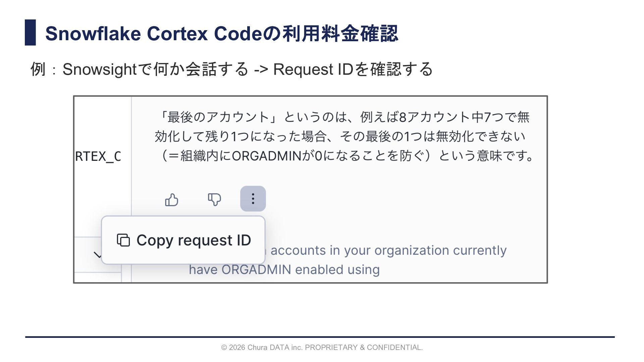The image size is (644, 362).
Task: Click the word Snowsight in the subtitle
Action: [99, 69]
